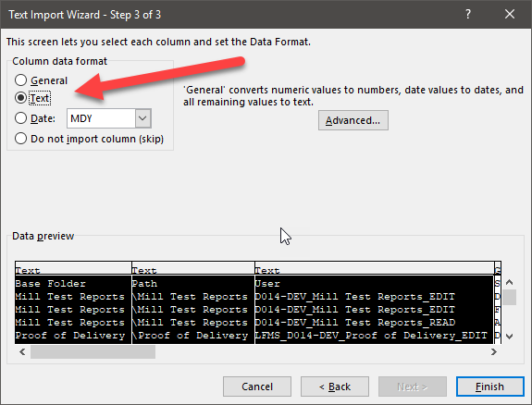Viewport: 532px width, 405px height.
Task: Go Back to the previous step
Action: pyautogui.click(x=335, y=387)
